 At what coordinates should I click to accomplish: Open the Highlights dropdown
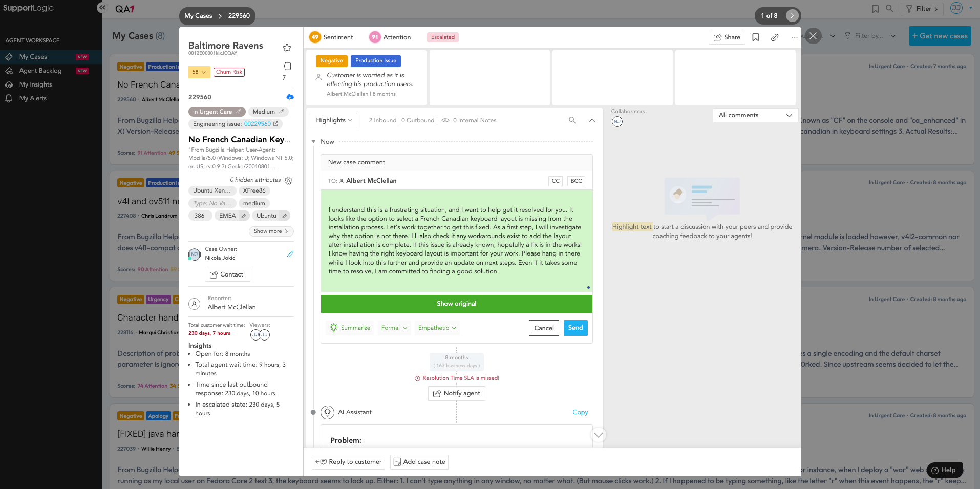[334, 120]
